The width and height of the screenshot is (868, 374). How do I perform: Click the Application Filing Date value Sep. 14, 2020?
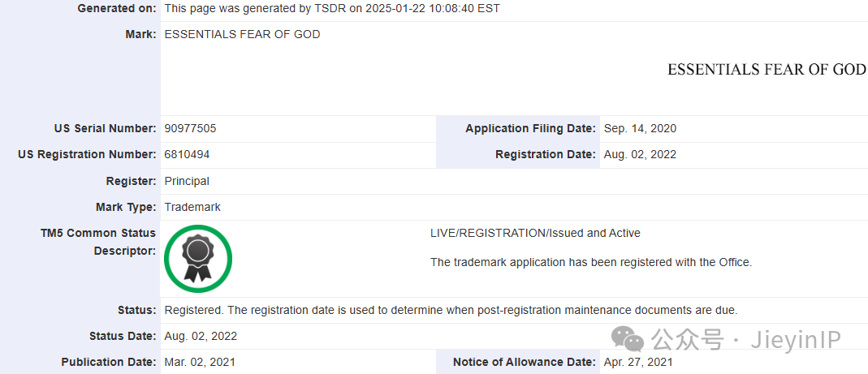640,128
